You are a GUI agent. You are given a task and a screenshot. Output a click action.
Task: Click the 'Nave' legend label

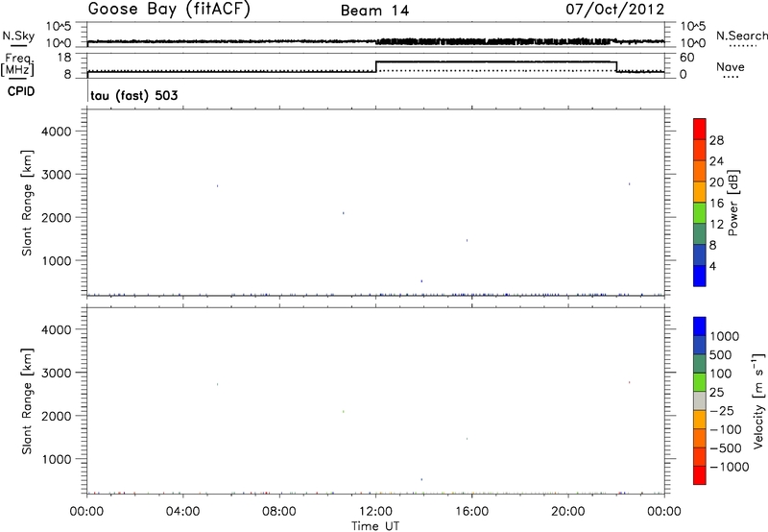tap(731, 66)
